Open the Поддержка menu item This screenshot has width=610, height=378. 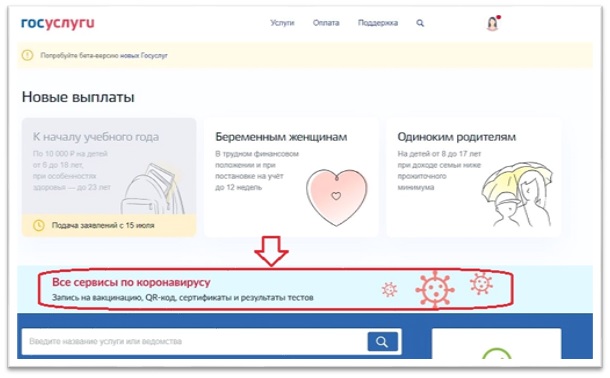tap(378, 23)
